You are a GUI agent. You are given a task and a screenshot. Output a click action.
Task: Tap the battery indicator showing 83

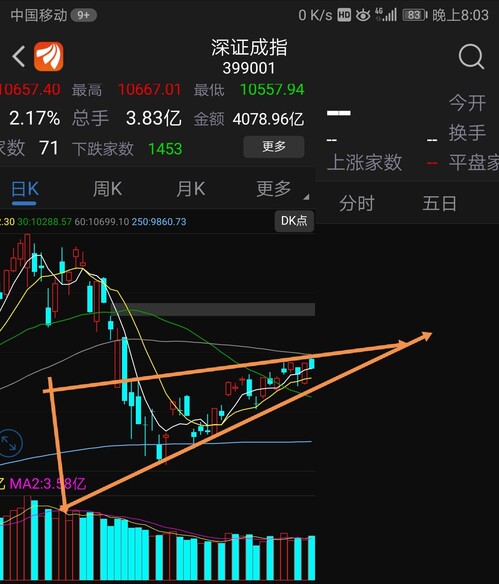tap(414, 15)
